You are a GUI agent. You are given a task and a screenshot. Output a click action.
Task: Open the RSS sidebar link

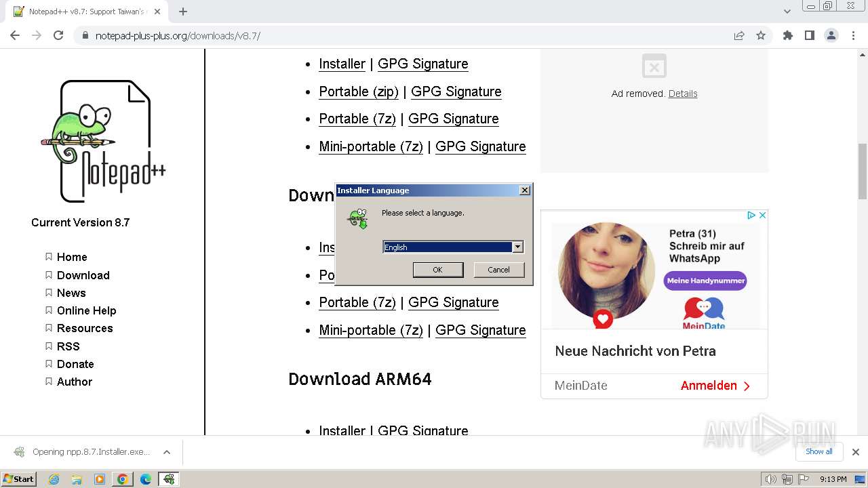68,346
